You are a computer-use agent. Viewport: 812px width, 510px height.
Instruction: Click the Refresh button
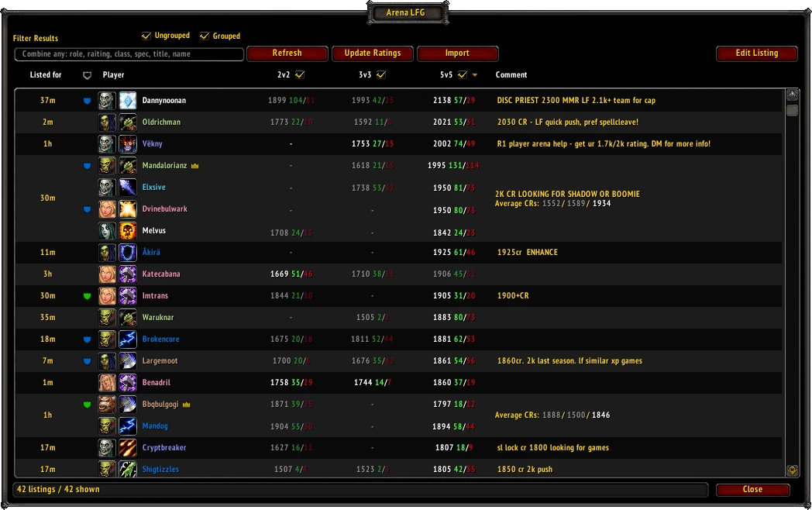287,53
